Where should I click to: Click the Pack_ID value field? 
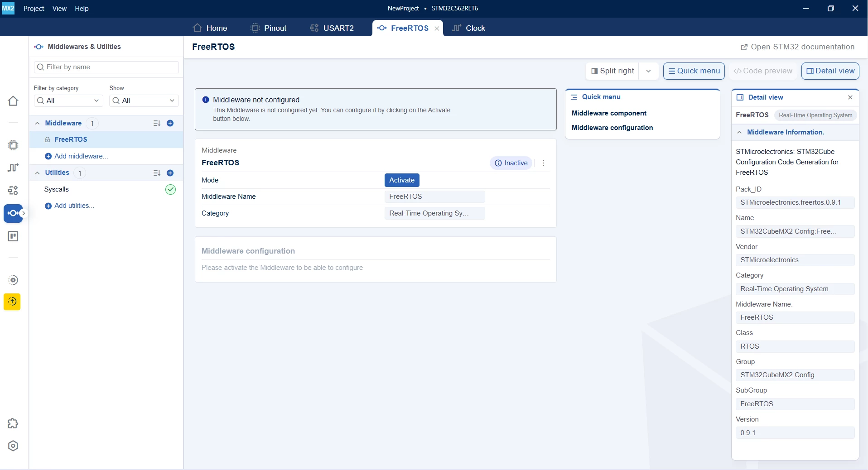795,202
